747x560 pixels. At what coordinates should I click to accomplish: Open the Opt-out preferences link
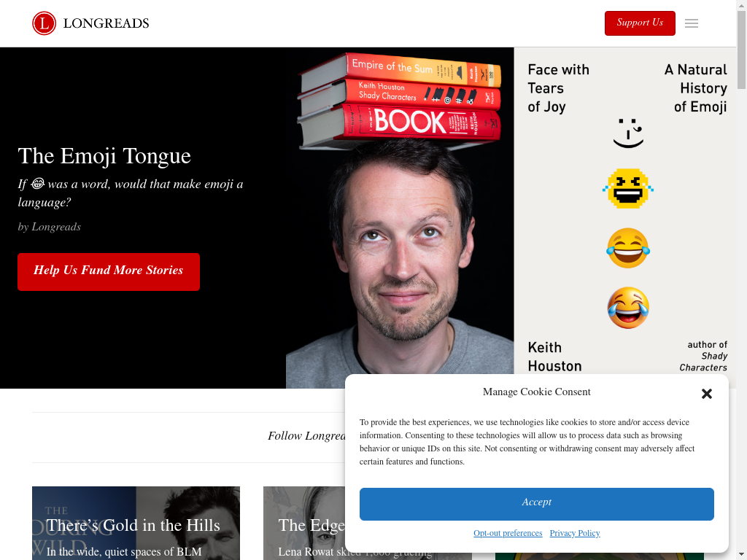tap(508, 533)
